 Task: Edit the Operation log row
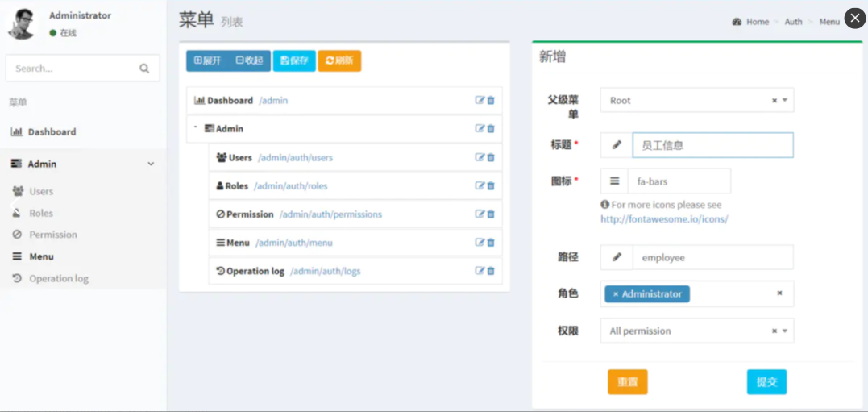click(x=480, y=271)
